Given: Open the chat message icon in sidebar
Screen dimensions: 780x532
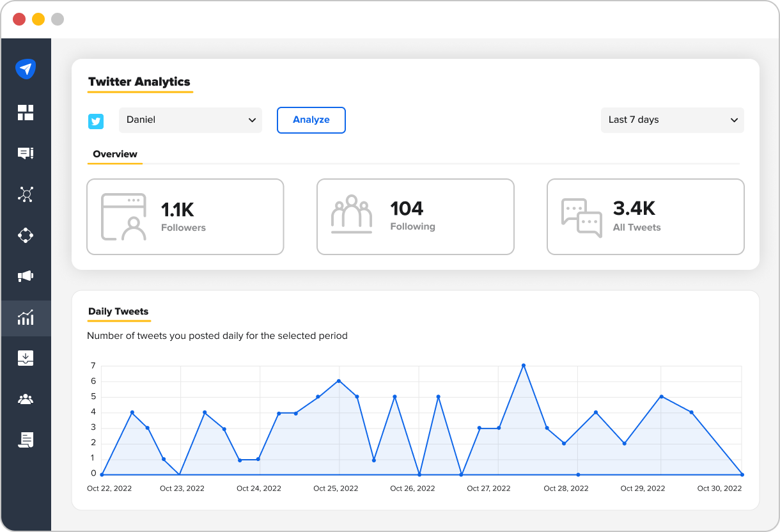Looking at the screenshot, I should click(26, 153).
